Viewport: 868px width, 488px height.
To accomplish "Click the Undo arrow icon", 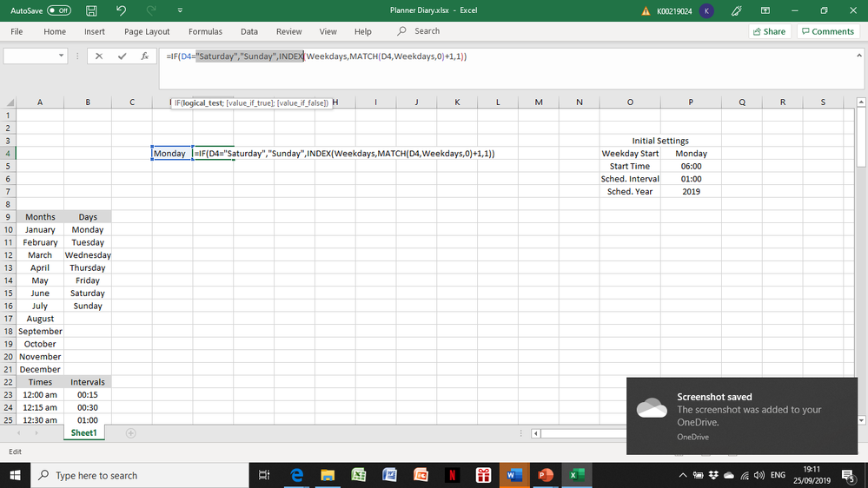I will click(122, 10).
